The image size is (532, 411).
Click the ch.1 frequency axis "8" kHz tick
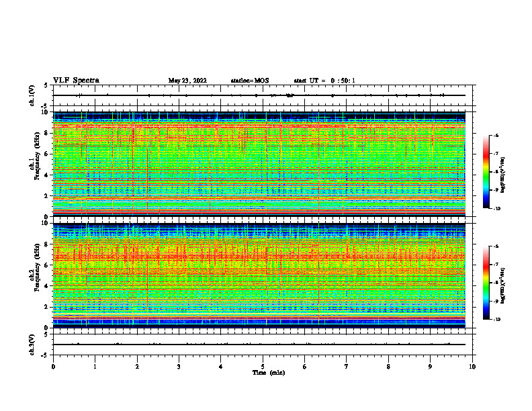[47, 133]
